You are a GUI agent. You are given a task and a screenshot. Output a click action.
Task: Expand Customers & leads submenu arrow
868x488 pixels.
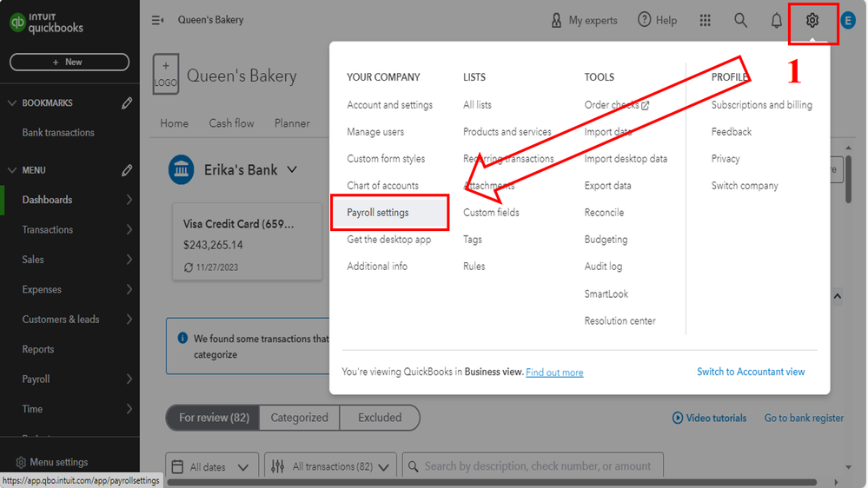pyautogui.click(x=129, y=320)
